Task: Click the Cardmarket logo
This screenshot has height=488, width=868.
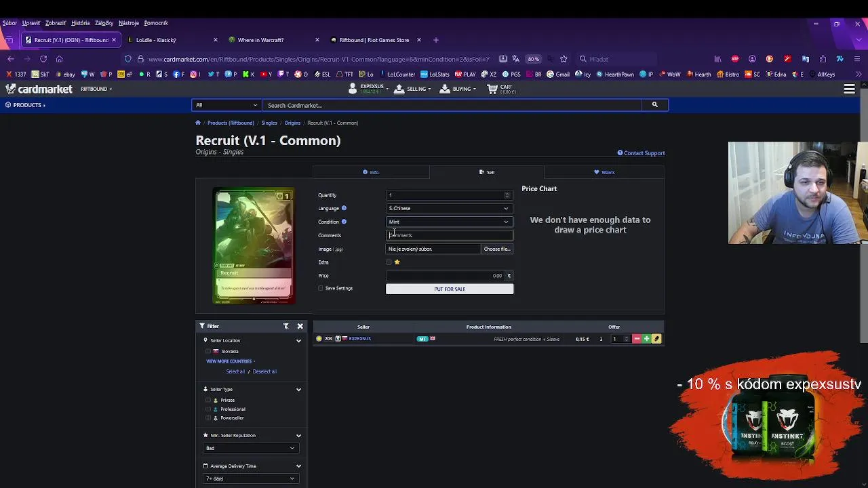Action: point(39,89)
